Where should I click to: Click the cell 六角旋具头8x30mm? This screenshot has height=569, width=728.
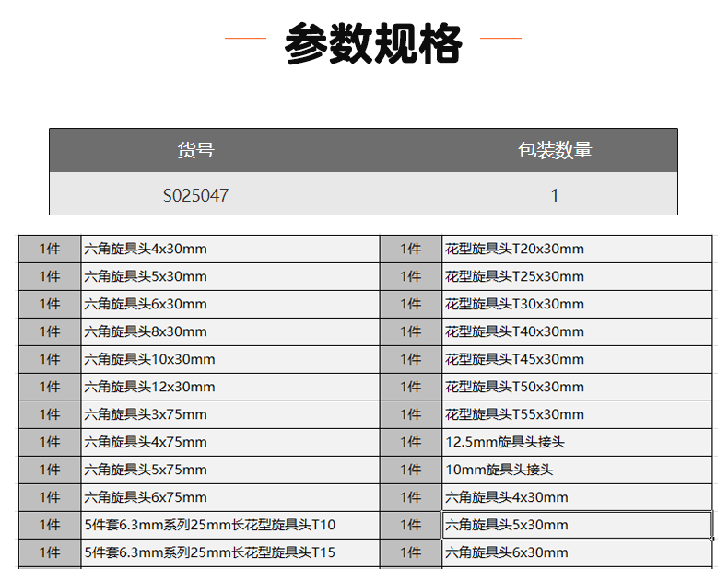(x=230, y=332)
